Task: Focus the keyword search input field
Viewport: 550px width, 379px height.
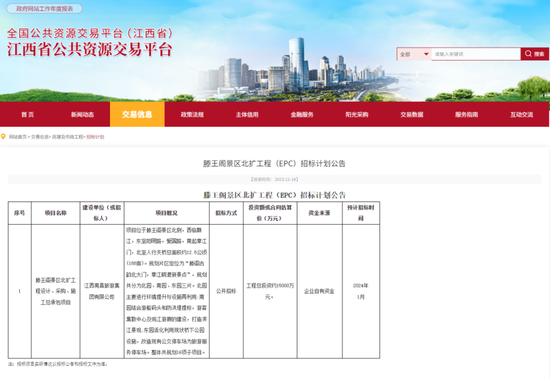Action: 476,54
